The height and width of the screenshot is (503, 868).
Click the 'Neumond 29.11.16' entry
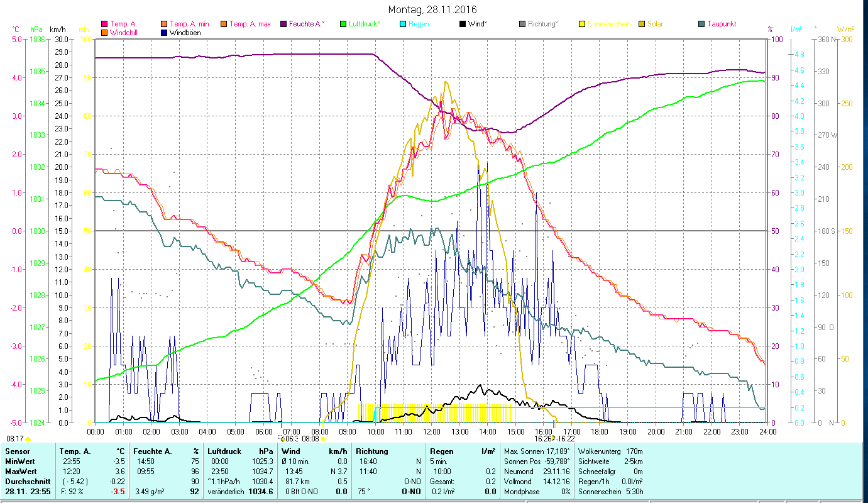pyautogui.click(x=537, y=472)
